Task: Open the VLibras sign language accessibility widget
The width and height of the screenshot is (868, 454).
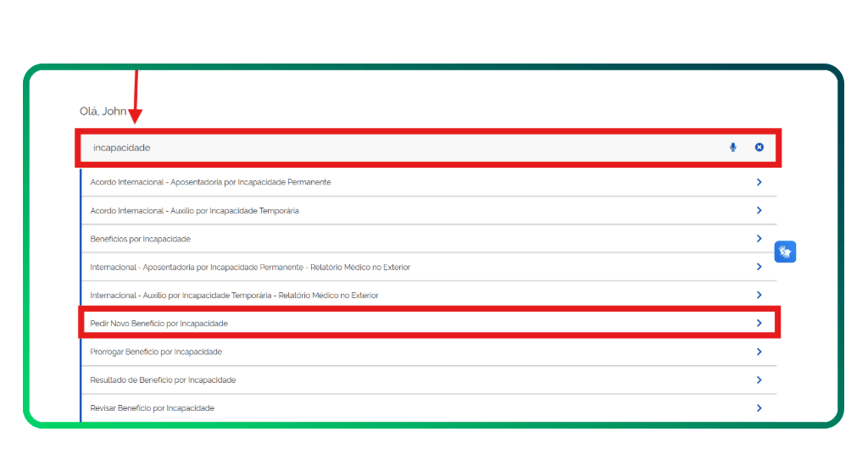Action: 785,252
